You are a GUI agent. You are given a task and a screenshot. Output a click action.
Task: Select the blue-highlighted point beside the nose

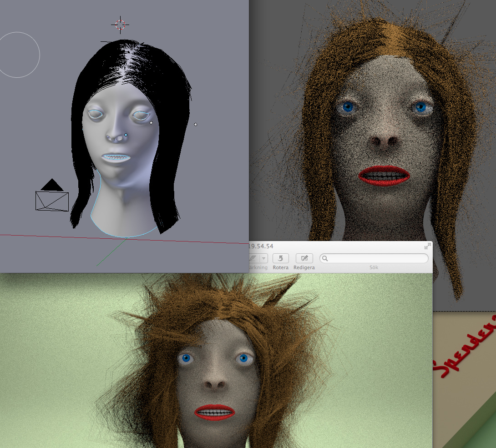tap(126, 135)
